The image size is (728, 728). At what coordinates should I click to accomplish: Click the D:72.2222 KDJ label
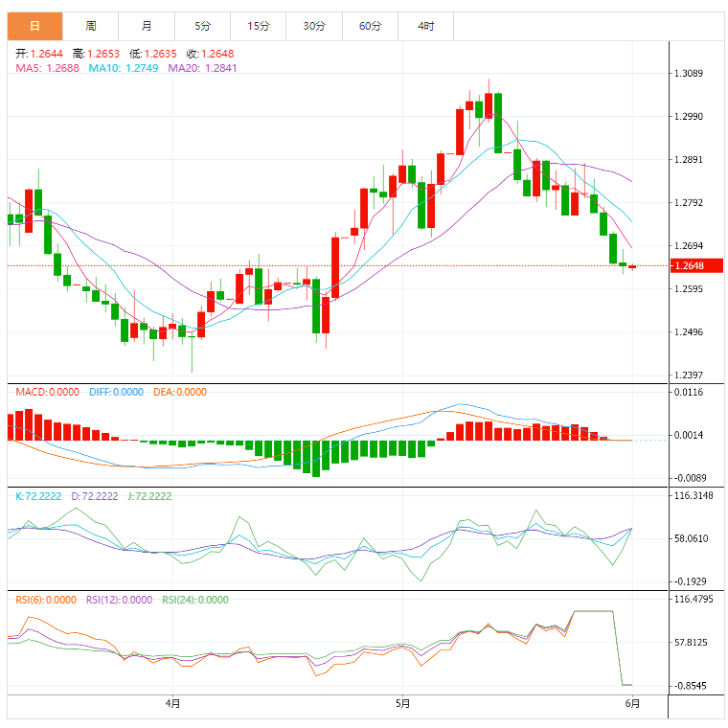click(95, 496)
